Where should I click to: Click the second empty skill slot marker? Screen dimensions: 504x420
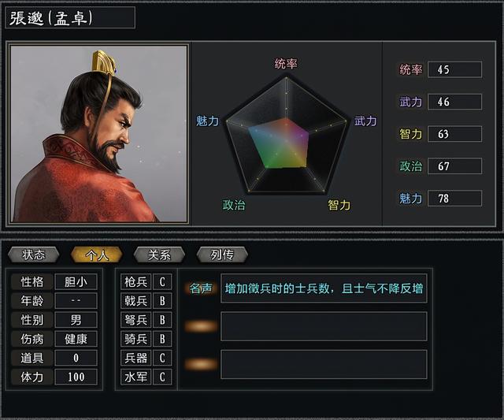point(201,326)
